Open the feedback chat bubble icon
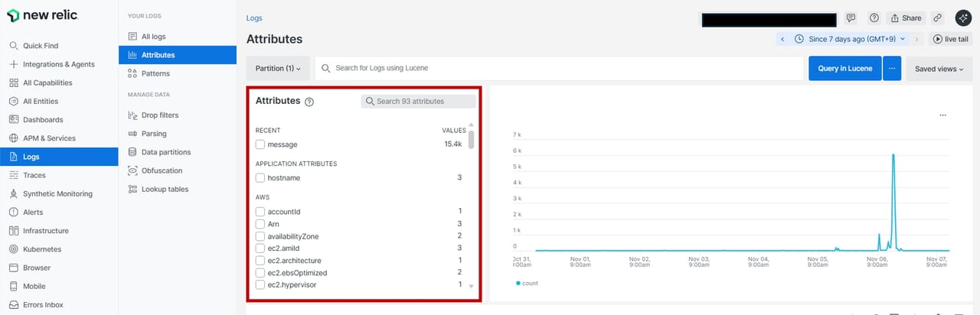 coord(851,18)
